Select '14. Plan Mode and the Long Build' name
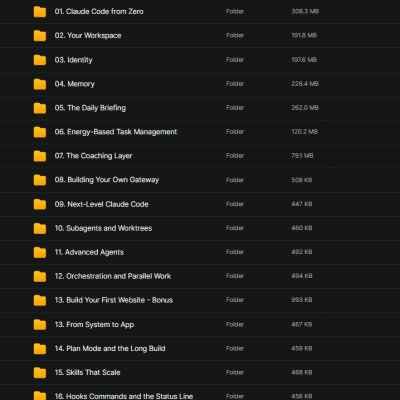Image resolution: width=400 pixels, height=400 pixels. [110, 348]
